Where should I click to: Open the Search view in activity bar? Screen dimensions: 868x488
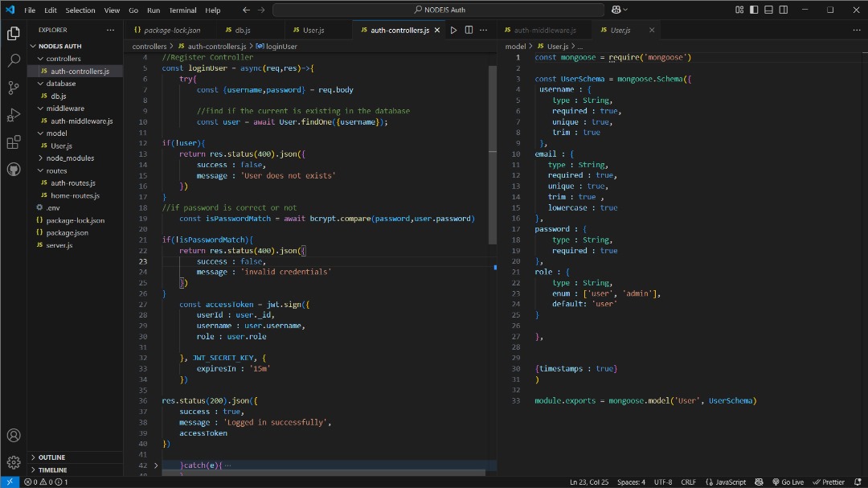14,60
